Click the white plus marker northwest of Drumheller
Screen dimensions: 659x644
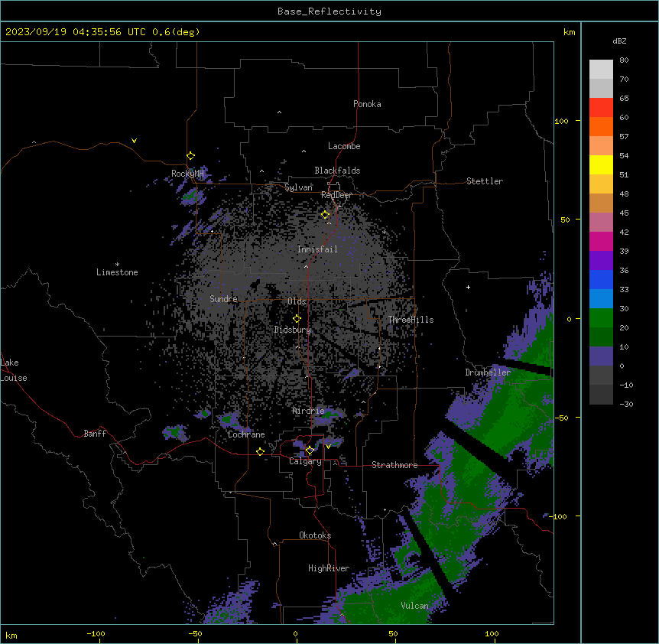(468, 288)
